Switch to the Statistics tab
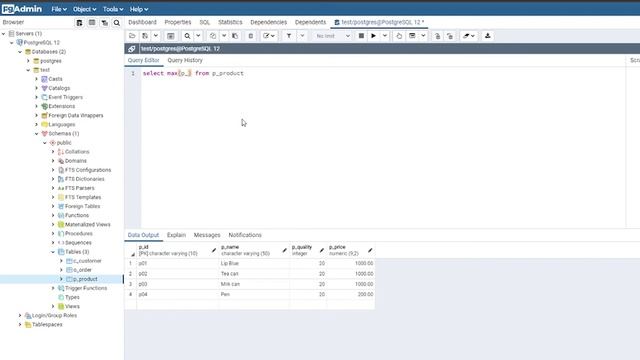 [x=230, y=22]
